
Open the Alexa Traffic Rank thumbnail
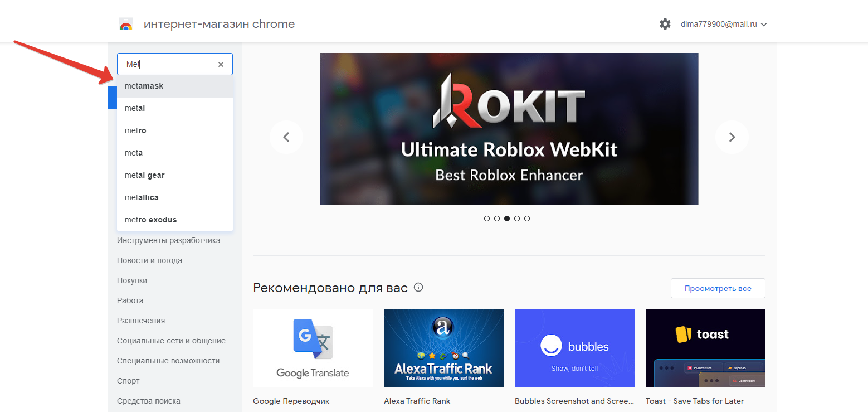pyautogui.click(x=443, y=348)
